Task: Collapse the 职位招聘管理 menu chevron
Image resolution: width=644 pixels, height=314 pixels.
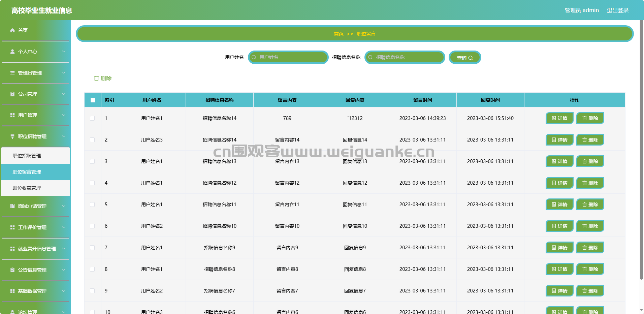Action: click(64, 136)
